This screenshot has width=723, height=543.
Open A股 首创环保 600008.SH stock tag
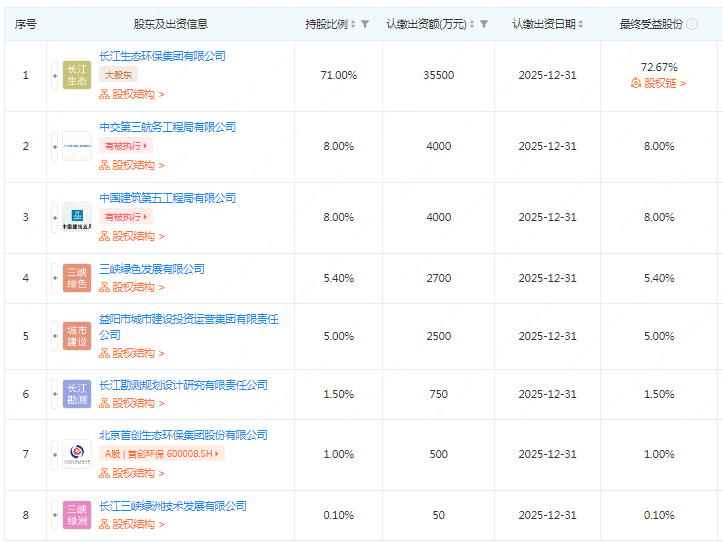pyautogui.click(x=162, y=454)
